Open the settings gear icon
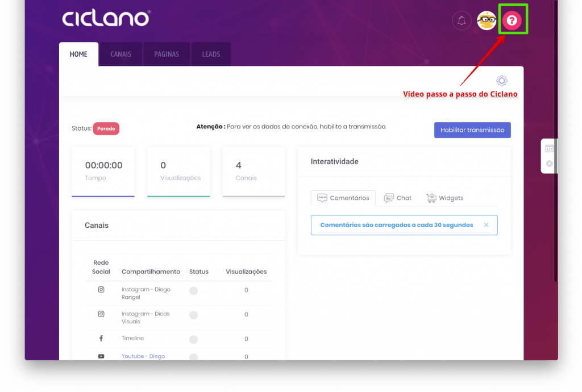This screenshot has width=582, height=392. [501, 81]
